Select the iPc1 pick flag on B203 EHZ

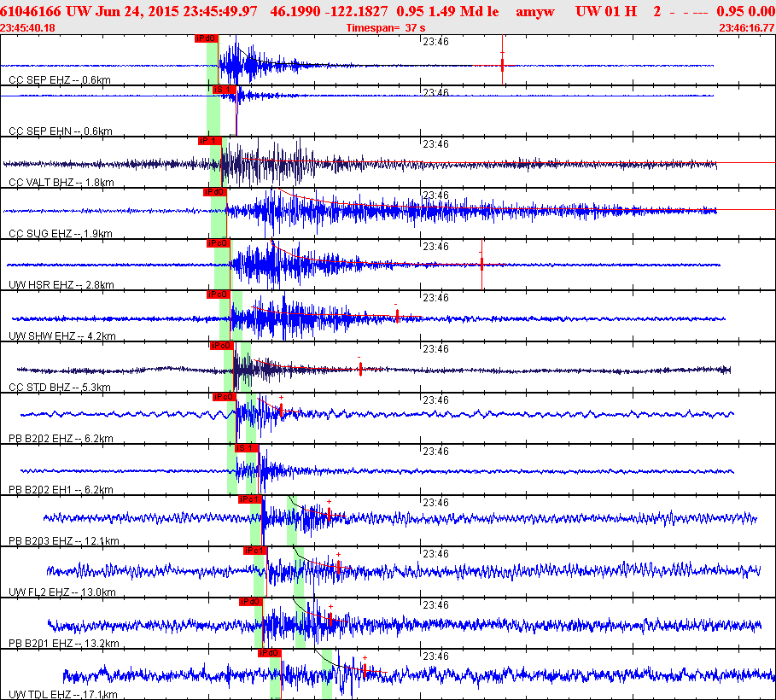click(x=249, y=499)
